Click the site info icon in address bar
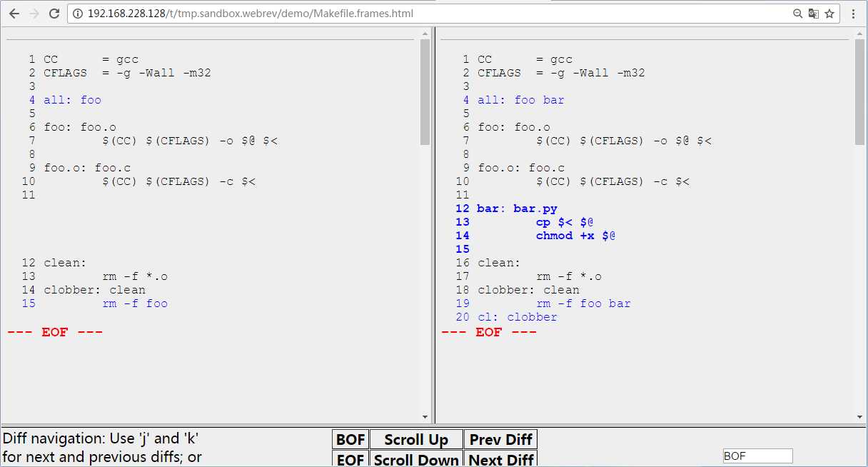The height and width of the screenshot is (467, 868). click(x=79, y=14)
